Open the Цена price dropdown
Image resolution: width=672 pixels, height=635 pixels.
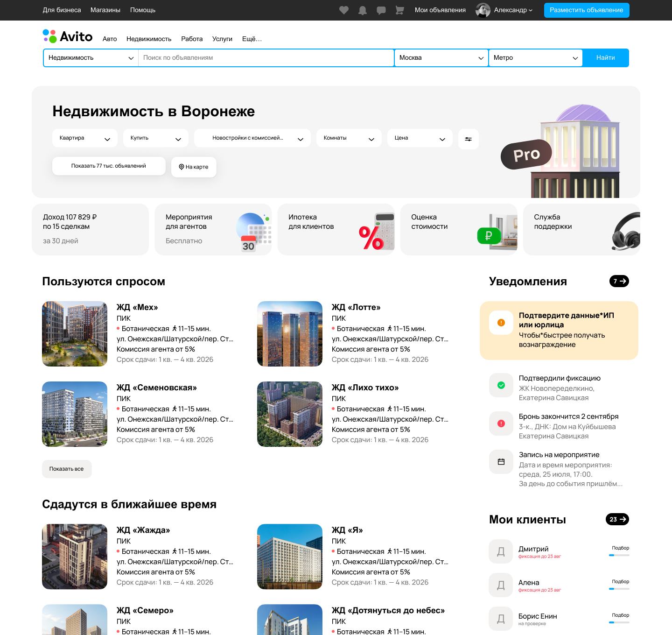[420, 138]
